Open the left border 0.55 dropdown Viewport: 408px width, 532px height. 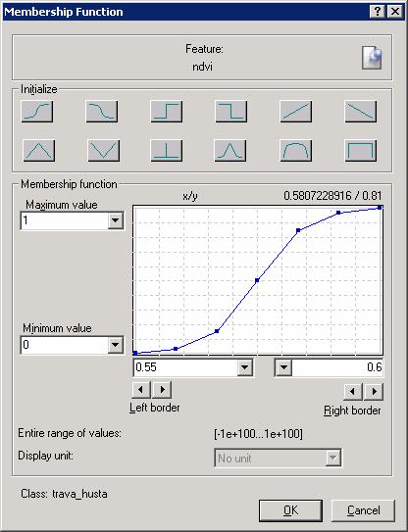pos(244,367)
